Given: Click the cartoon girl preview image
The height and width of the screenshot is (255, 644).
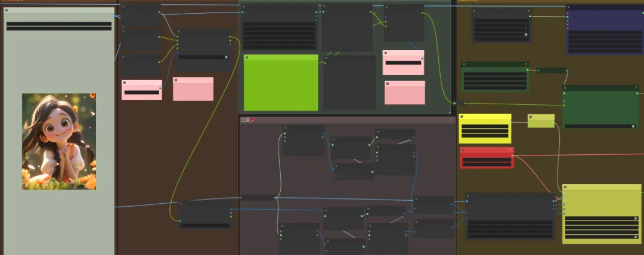Looking at the screenshot, I should (x=58, y=141).
